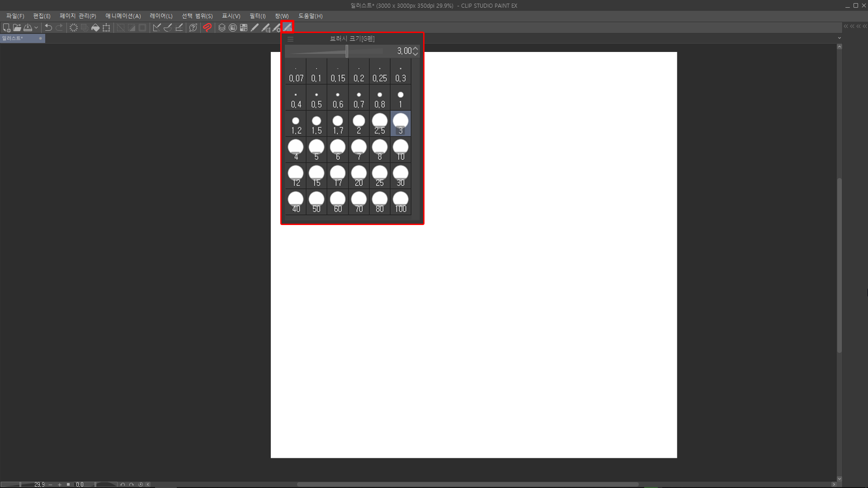Click the brush size slider bar
The image size is (868, 488).
[335, 51]
